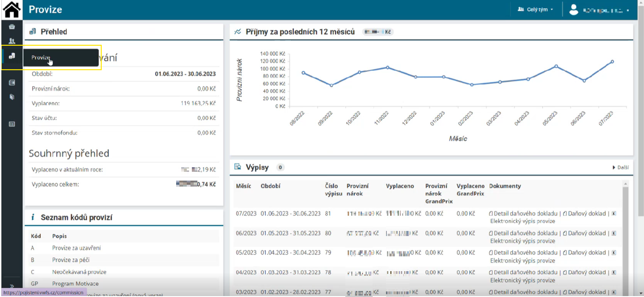Expand the sidebar with the double-chevron
The height and width of the screenshot is (297, 644).
[12, 286]
